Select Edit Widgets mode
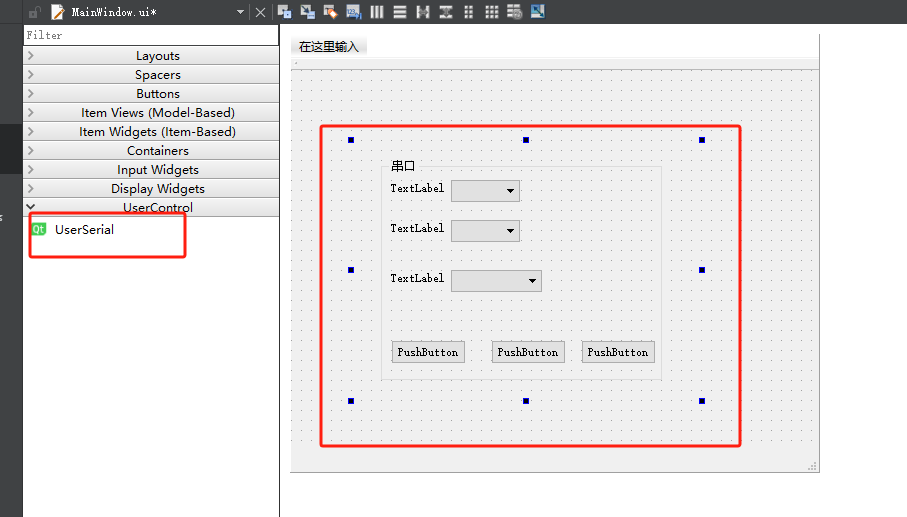Image resolution: width=907 pixels, height=517 pixels. (284, 12)
